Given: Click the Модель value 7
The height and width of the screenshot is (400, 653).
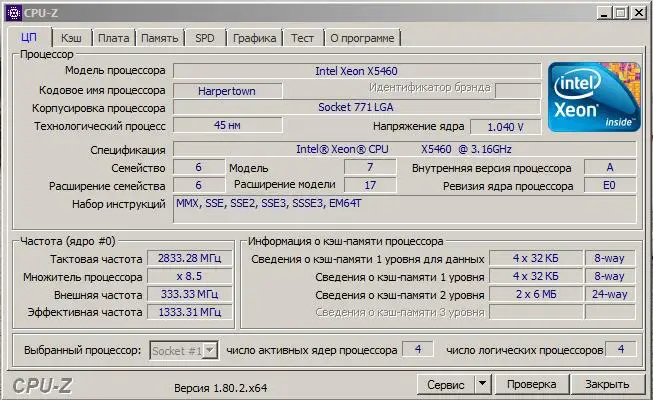Looking at the screenshot, I should pos(370,167).
